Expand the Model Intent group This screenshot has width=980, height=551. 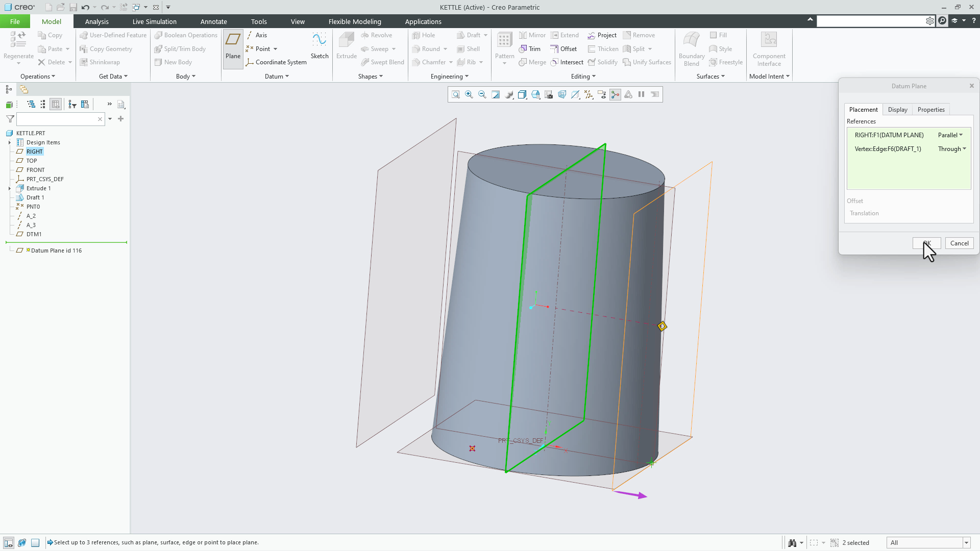[769, 77]
